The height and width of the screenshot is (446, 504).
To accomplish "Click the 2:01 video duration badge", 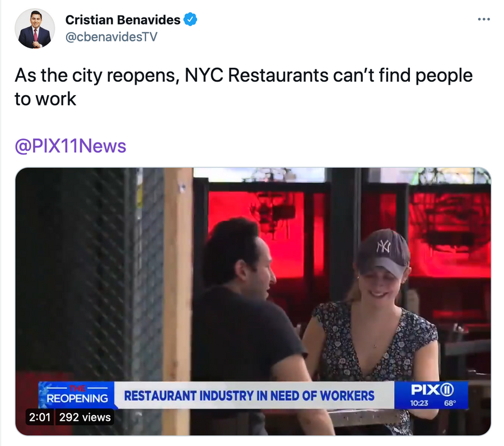I will click(x=40, y=417).
